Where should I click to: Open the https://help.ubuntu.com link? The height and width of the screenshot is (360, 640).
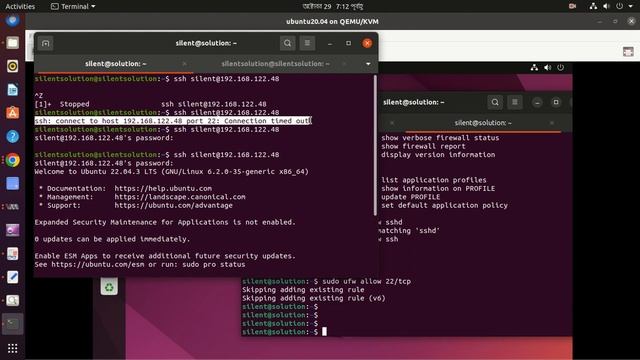point(163,189)
